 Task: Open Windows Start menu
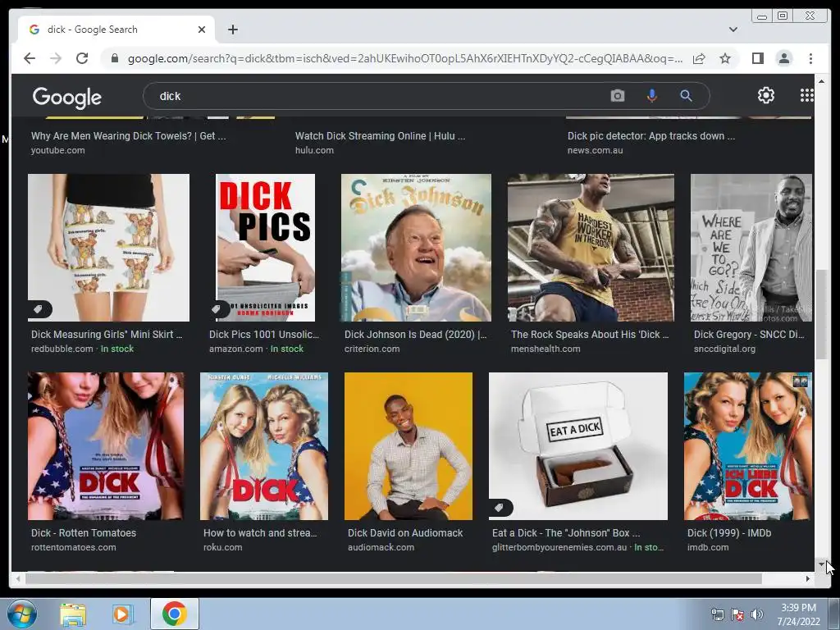[x=21, y=614]
